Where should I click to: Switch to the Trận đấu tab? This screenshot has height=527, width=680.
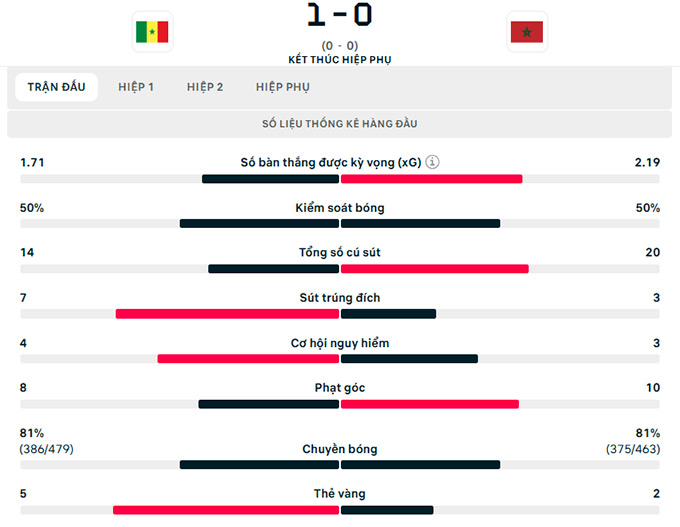(57, 87)
